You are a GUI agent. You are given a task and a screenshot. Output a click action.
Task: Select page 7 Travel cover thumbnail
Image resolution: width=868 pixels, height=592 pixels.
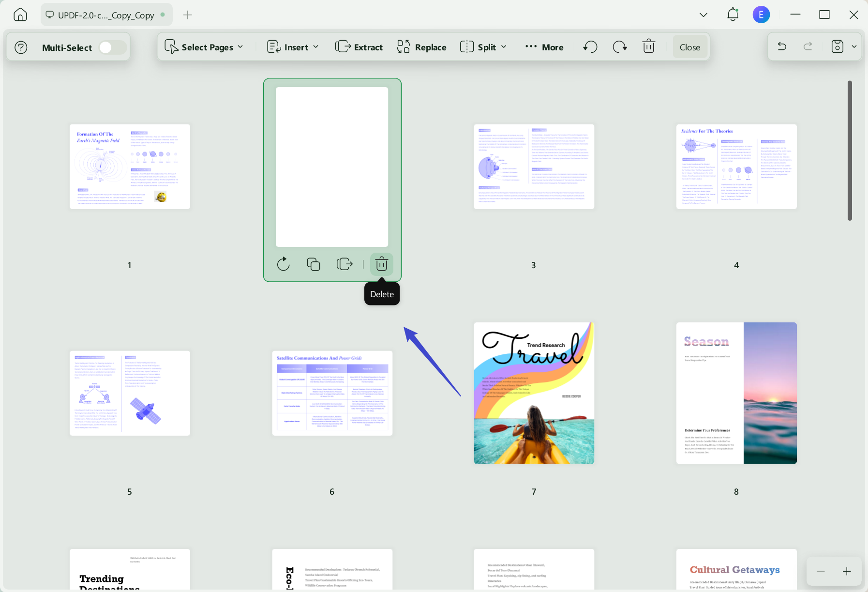pos(534,393)
